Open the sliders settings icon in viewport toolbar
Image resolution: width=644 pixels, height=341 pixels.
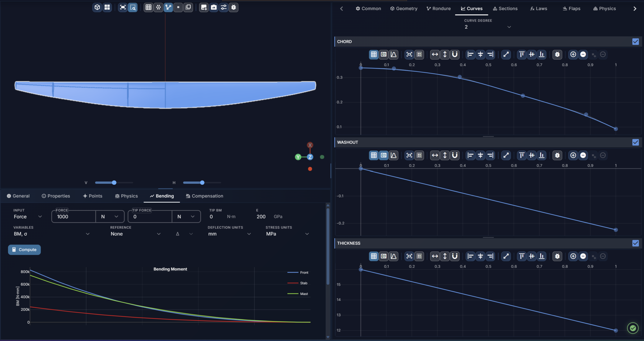pyautogui.click(x=224, y=7)
